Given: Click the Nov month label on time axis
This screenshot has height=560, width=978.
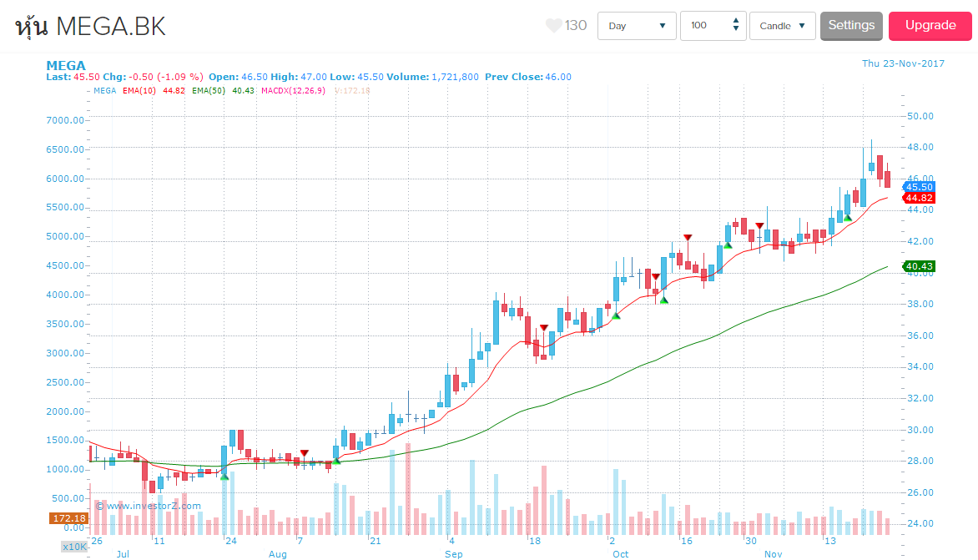Looking at the screenshot, I should pos(774,554).
